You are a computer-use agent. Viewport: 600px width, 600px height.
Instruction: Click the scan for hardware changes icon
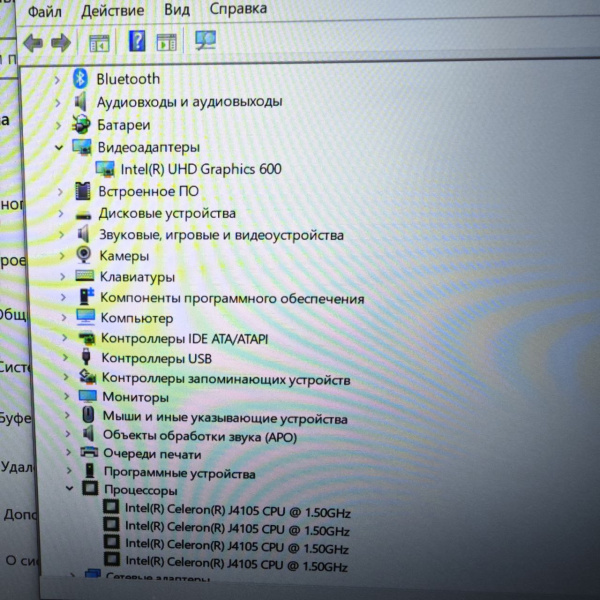205,41
